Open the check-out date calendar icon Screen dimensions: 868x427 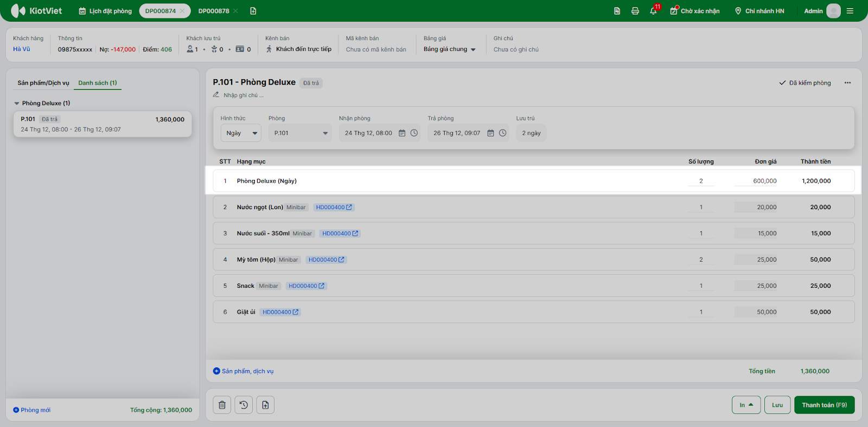click(x=490, y=133)
